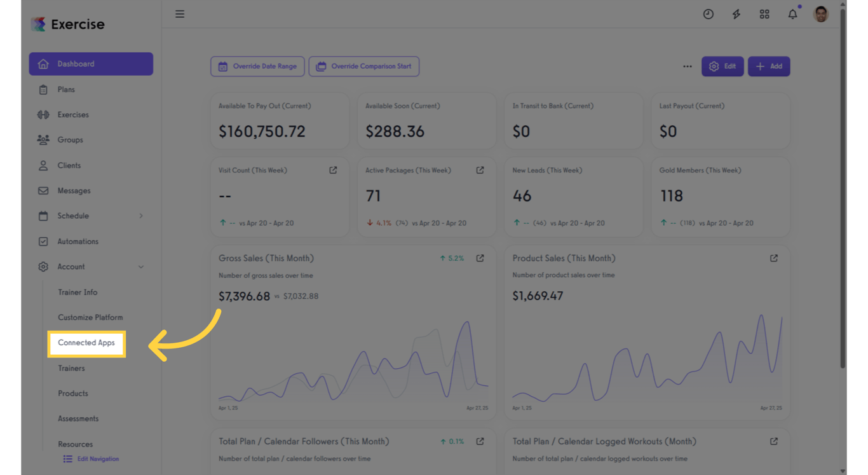Open Active Packages external link icon
The width and height of the screenshot is (868, 475).
[x=480, y=170]
